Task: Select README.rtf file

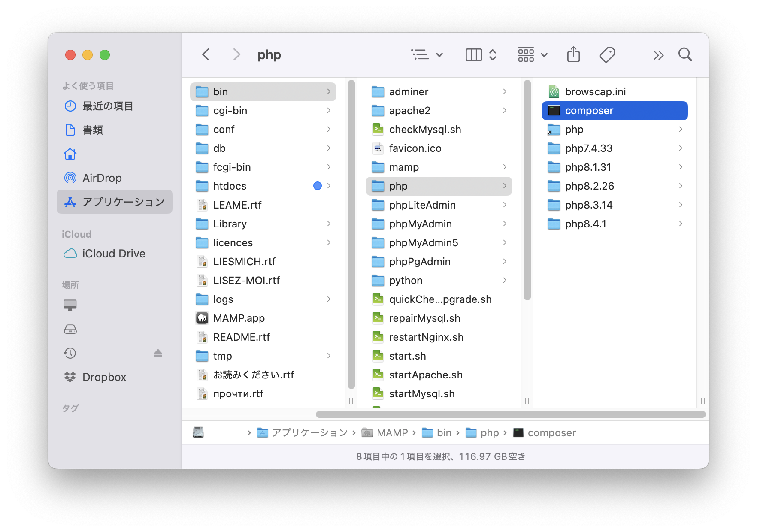Action: [263, 337]
